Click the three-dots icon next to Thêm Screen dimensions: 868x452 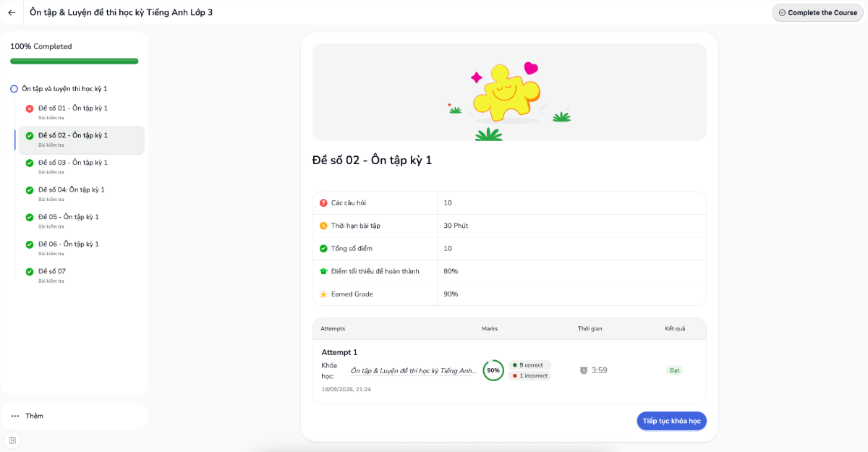coord(15,416)
